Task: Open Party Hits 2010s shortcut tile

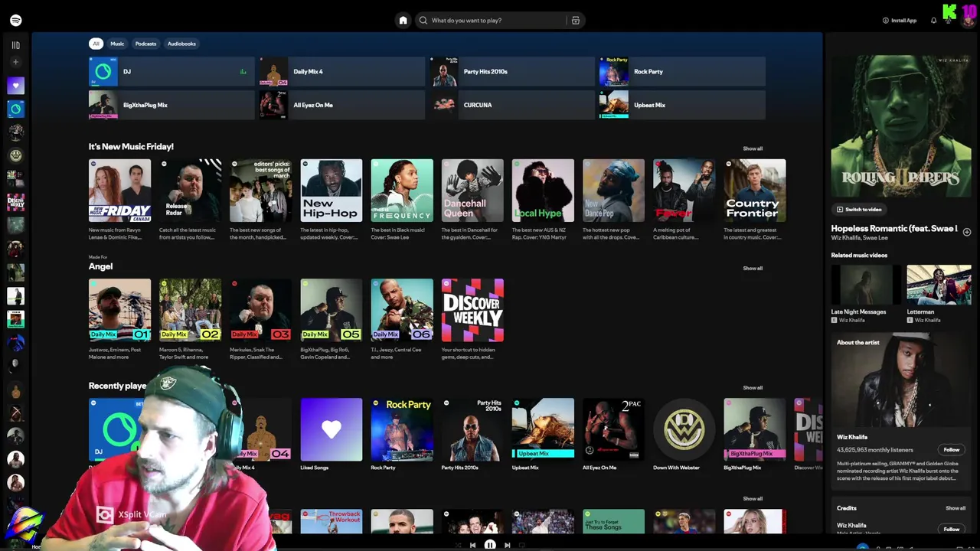Action: pyautogui.click(x=511, y=71)
